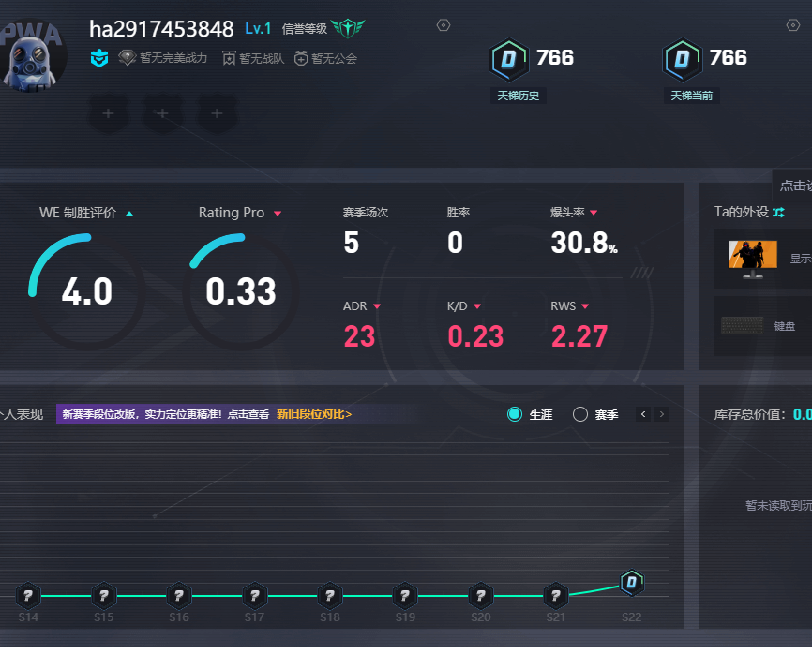Click the 暂无完美战力 diamond icon
This screenshot has height=654, width=812.
128,58
